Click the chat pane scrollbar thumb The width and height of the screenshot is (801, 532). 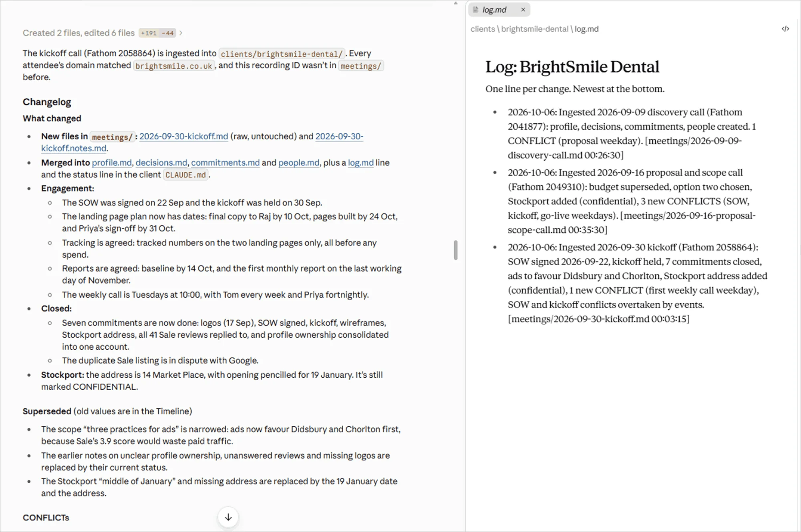coord(455,250)
